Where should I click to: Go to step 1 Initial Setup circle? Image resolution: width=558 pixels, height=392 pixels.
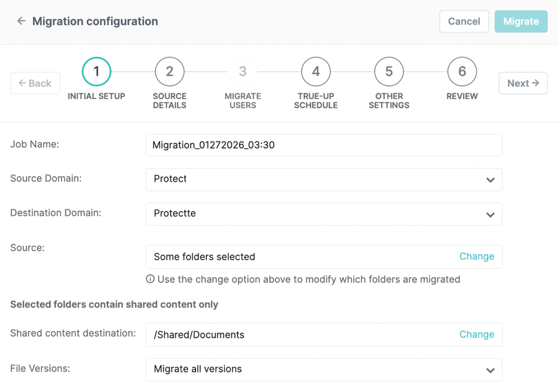coord(97,71)
